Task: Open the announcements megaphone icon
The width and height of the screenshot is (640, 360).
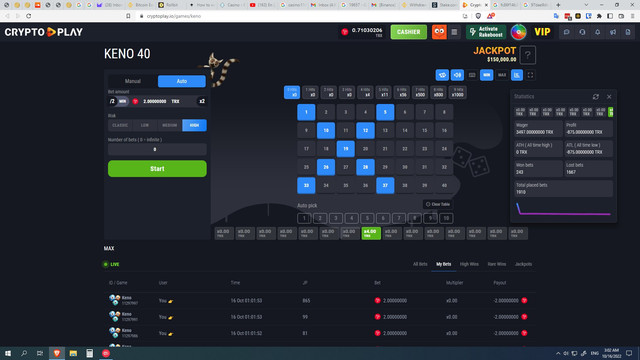Action: [x=613, y=32]
